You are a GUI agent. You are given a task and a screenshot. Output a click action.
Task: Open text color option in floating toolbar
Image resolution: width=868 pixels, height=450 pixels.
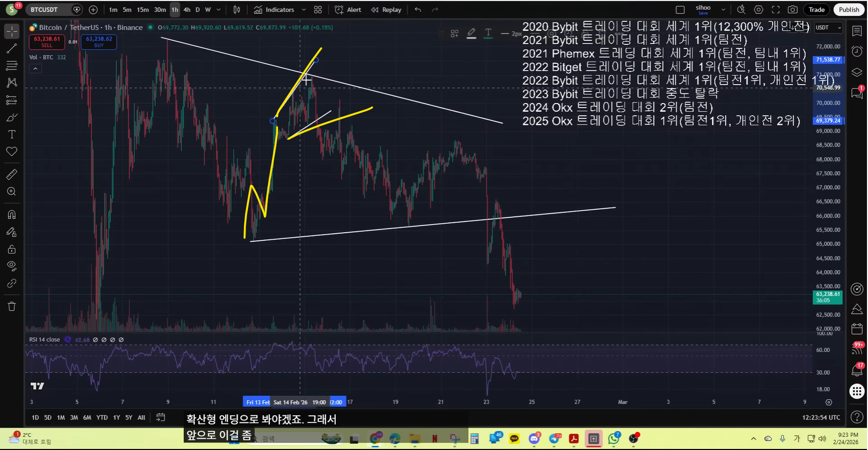click(488, 33)
